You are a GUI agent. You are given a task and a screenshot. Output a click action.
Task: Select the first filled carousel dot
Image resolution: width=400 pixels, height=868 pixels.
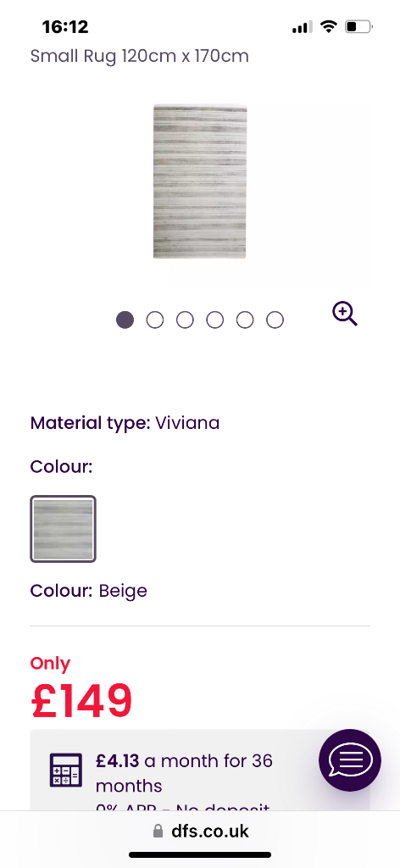(x=125, y=320)
